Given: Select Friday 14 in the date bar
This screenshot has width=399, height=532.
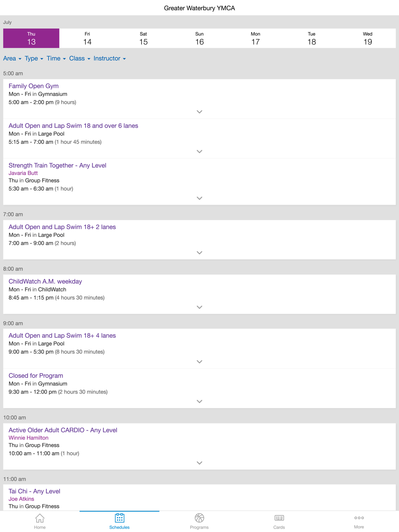Looking at the screenshot, I should 87,38.
